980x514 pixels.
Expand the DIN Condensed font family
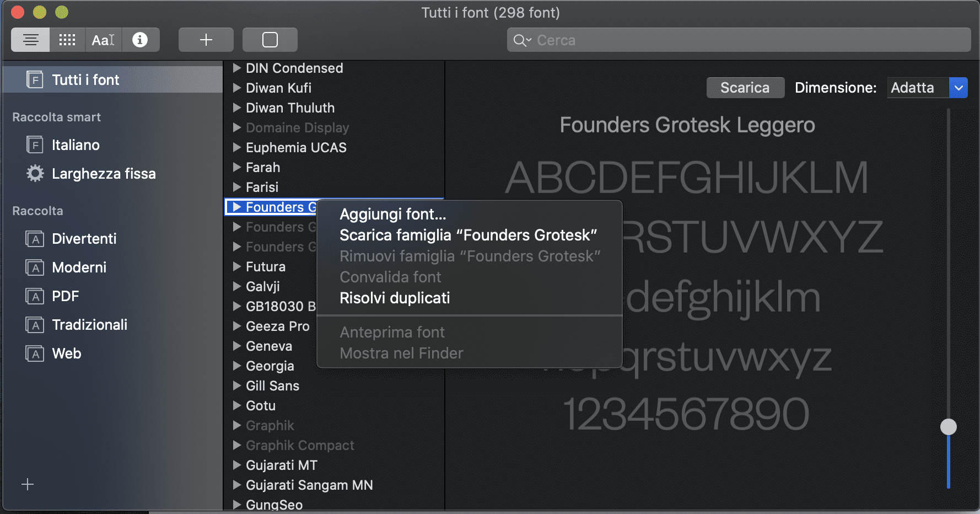click(237, 68)
